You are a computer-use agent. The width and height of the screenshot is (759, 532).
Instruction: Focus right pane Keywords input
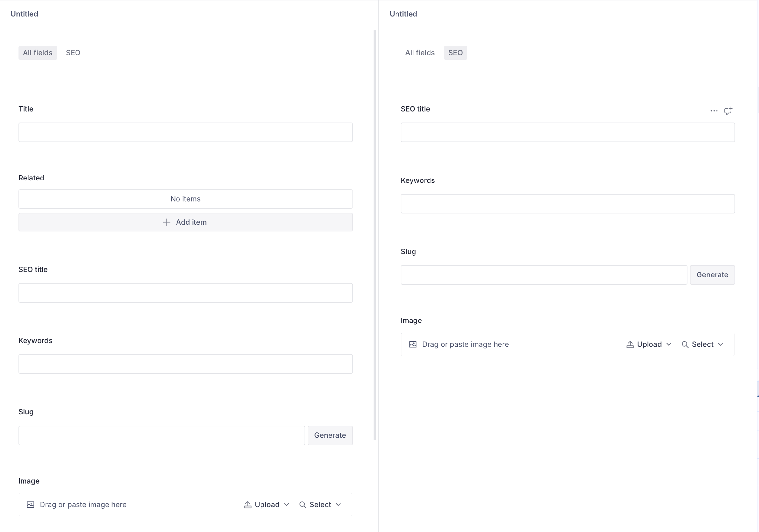(x=568, y=204)
